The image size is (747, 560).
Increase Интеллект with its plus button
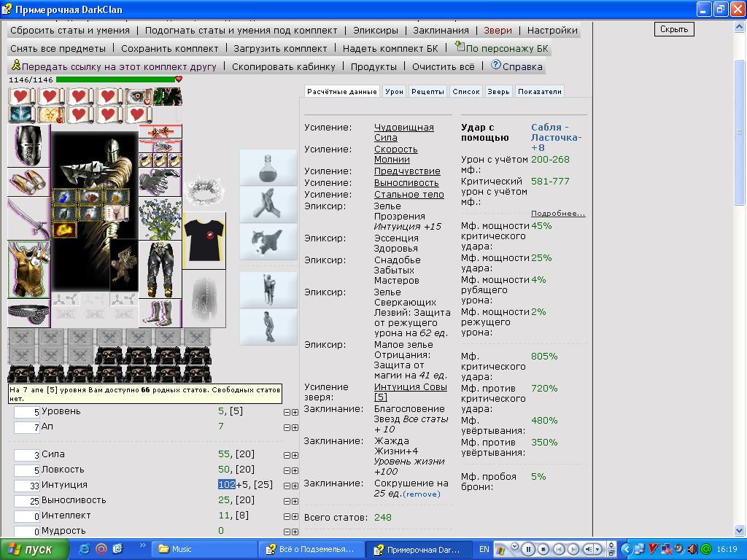click(295, 516)
